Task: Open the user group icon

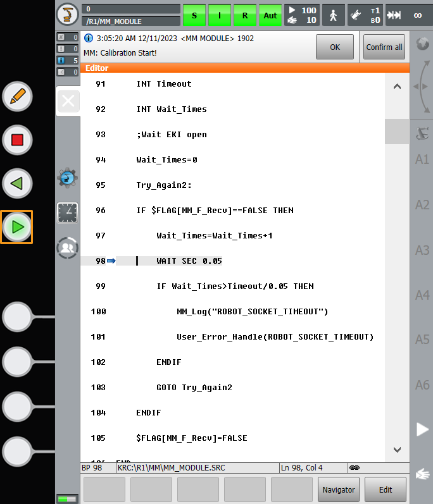Action: coord(67,248)
